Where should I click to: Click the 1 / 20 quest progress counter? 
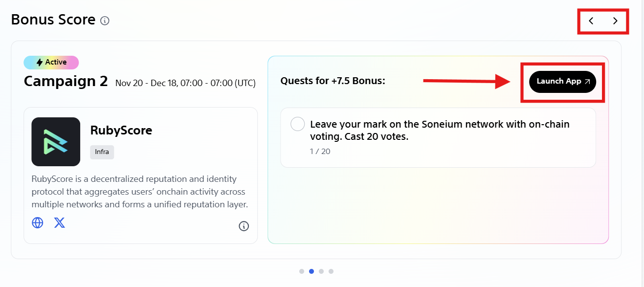[x=320, y=152]
